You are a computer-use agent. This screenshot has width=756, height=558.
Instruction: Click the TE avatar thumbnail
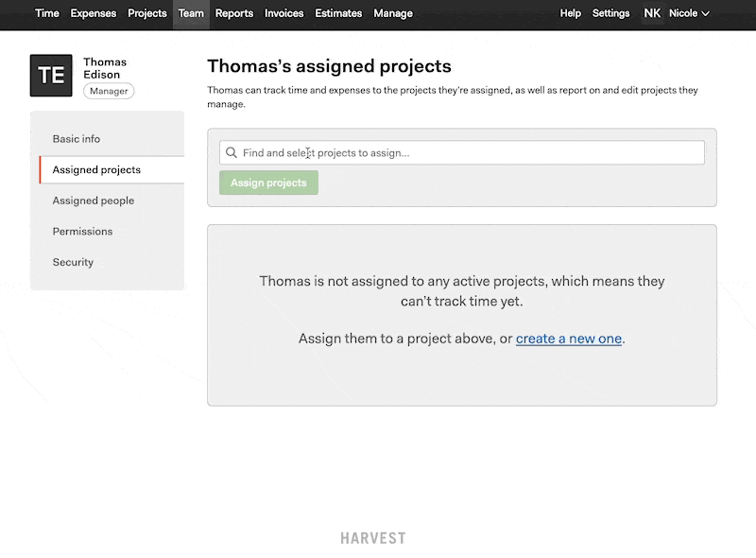pos(51,76)
